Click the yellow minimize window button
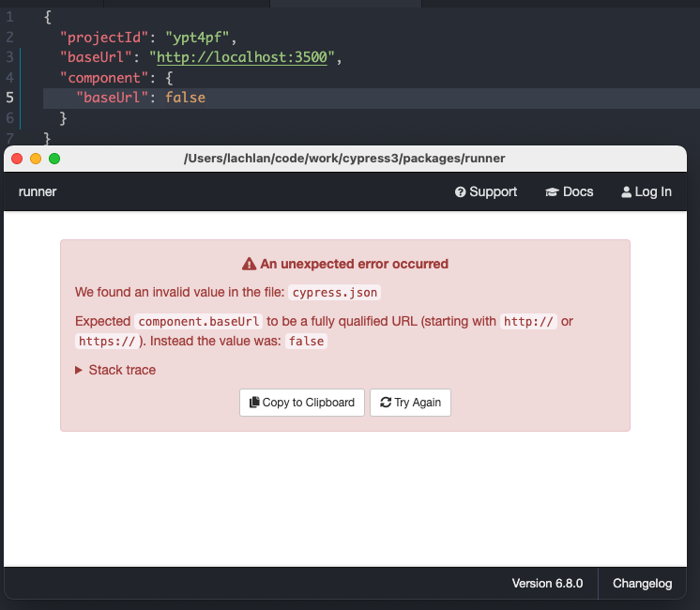Image resolution: width=700 pixels, height=610 pixels. click(x=36, y=159)
